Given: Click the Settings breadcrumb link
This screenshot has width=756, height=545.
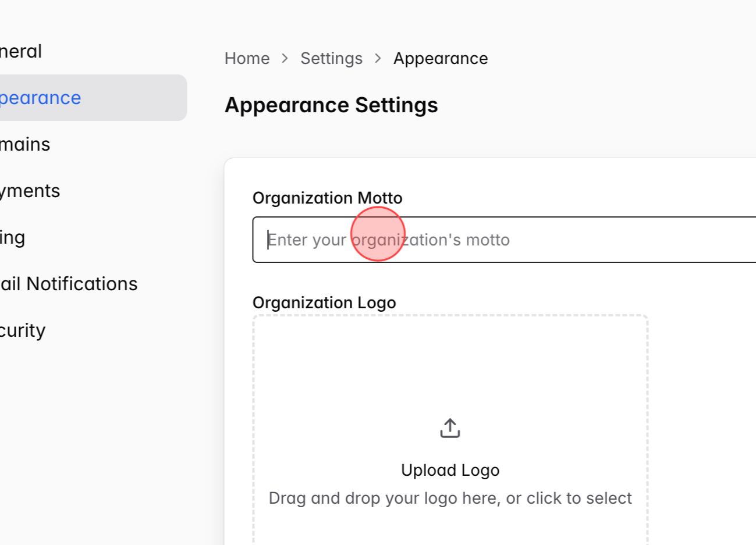Looking at the screenshot, I should (x=331, y=58).
